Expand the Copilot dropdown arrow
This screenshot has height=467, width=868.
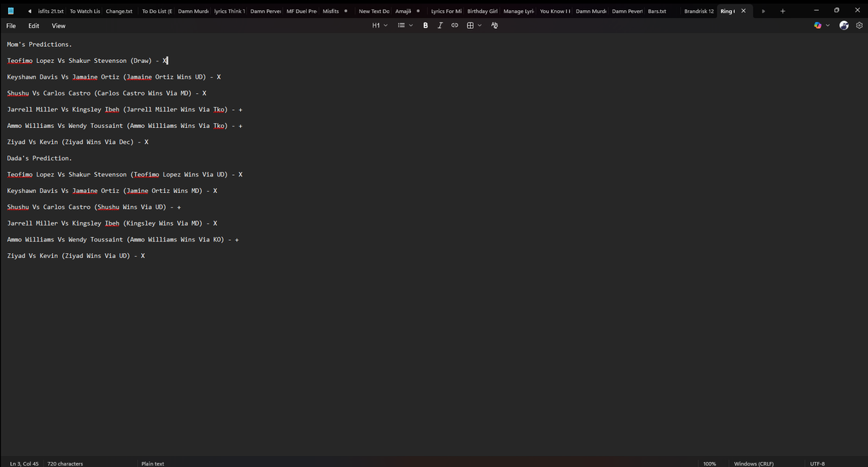(x=827, y=25)
